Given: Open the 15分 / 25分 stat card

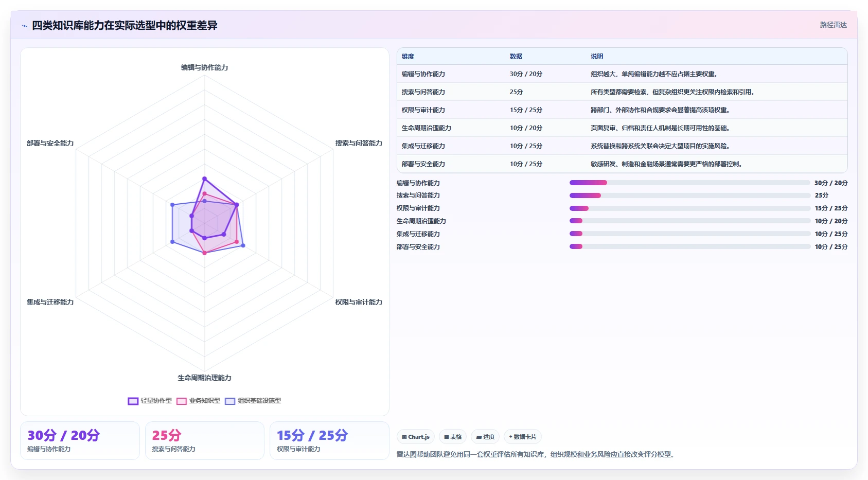Looking at the screenshot, I should [329, 440].
